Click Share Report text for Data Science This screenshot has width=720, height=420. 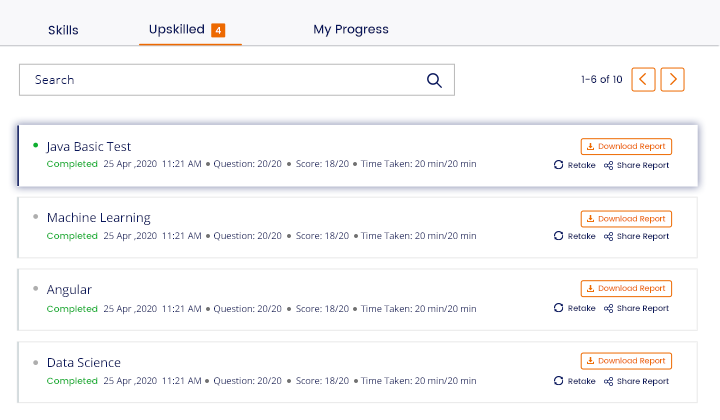tap(643, 381)
